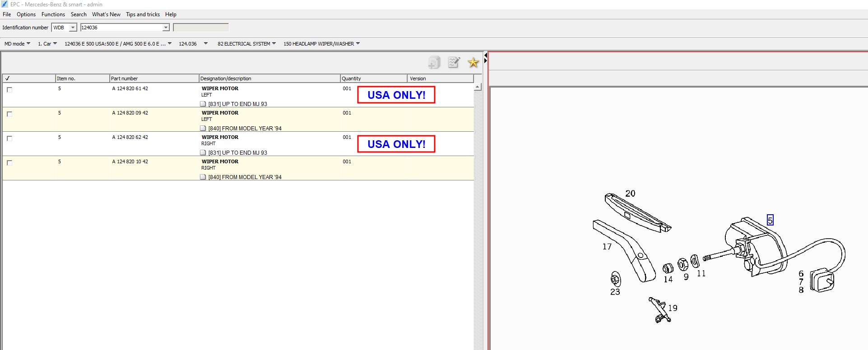The width and height of the screenshot is (868, 350).
Task: Open the Help menu
Action: (x=171, y=14)
